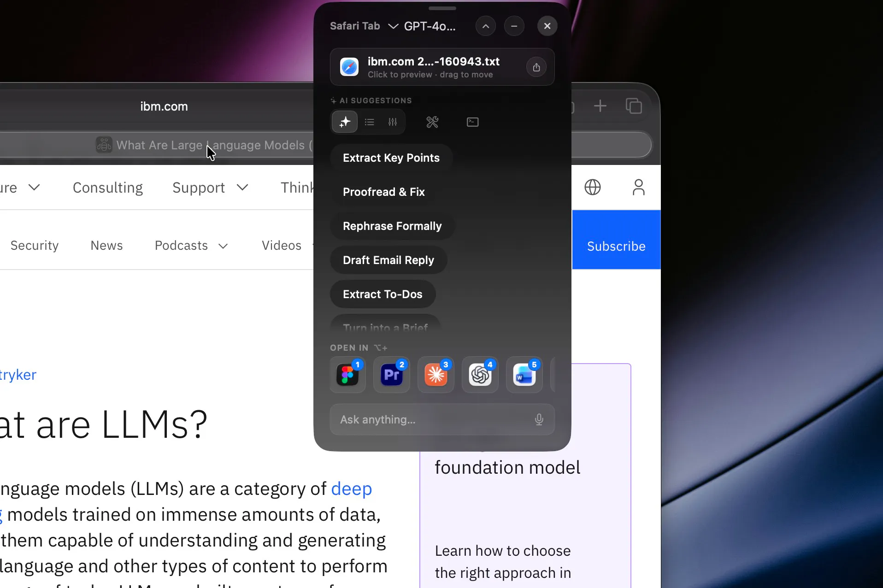
Task: Select the Security tab on IBM page
Action: tap(35, 246)
